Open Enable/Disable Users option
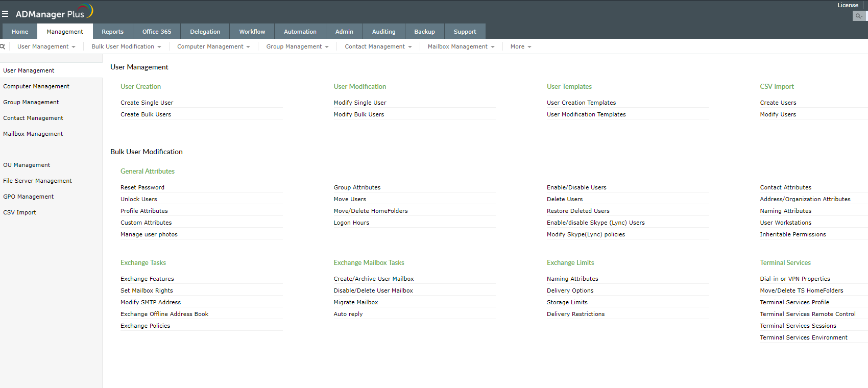Image resolution: width=868 pixels, height=388 pixels. [576, 187]
